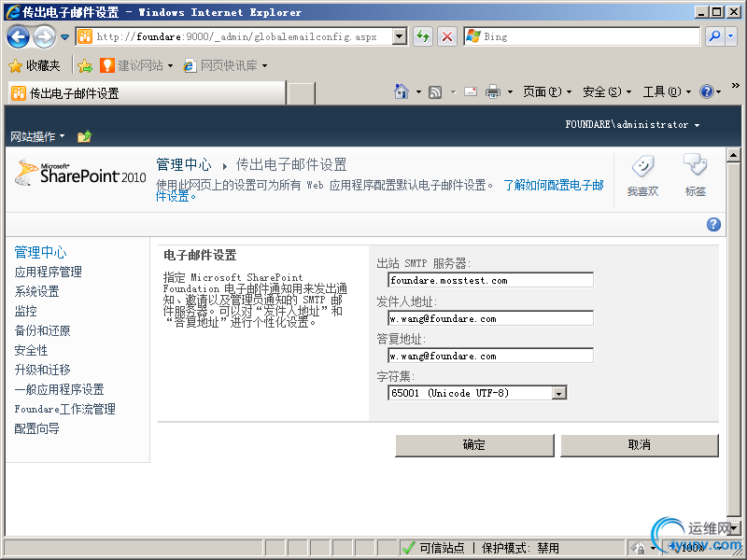Viewport: 747px width, 560px height.
Task: Open 了解如何配置电子邮件设置 help link
Action: (x=554, y=185)
